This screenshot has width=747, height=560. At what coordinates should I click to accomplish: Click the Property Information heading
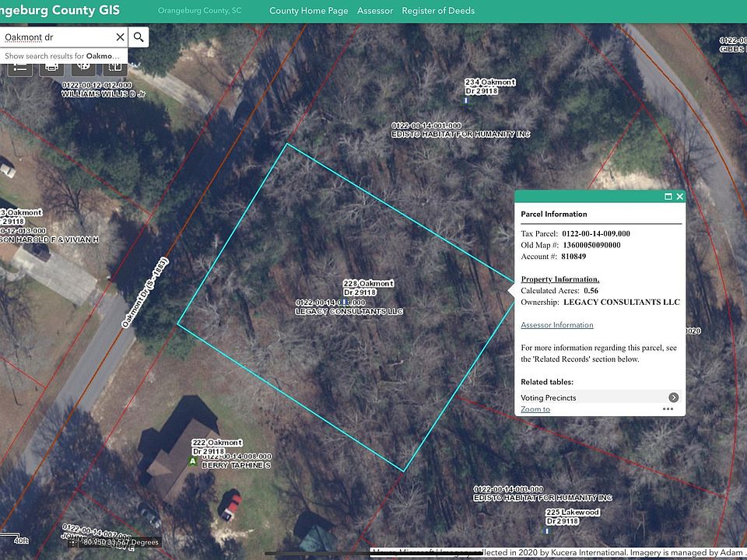(x=560, y=279)
